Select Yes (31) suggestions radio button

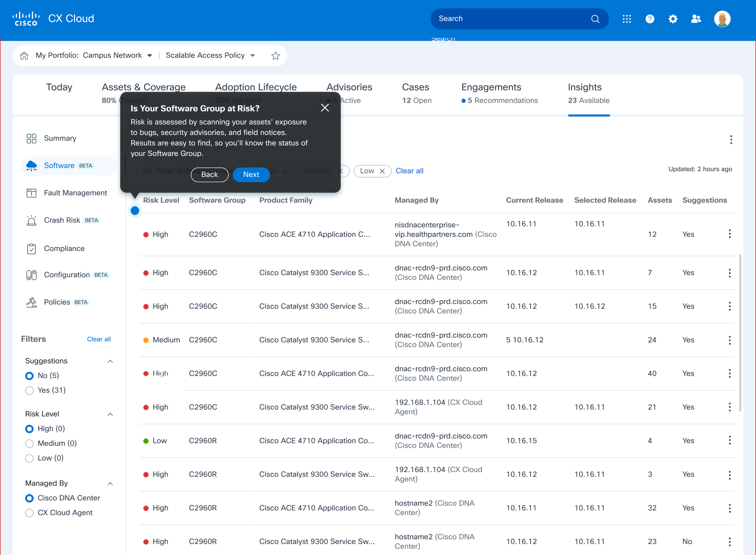[x=30, y=390]
